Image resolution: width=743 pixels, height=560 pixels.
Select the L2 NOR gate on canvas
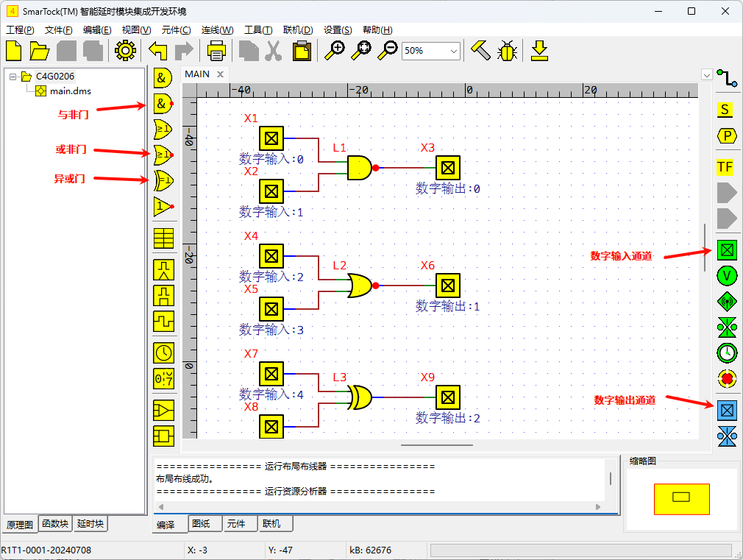[360, 286]
